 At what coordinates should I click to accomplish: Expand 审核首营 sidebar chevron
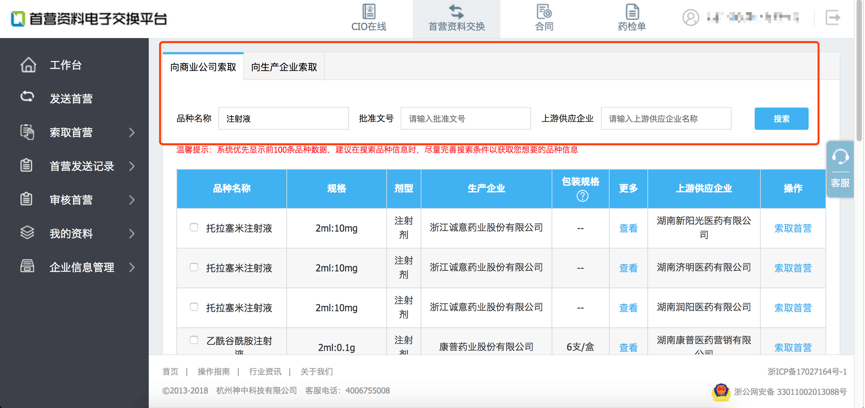click(x=132, y=200)
